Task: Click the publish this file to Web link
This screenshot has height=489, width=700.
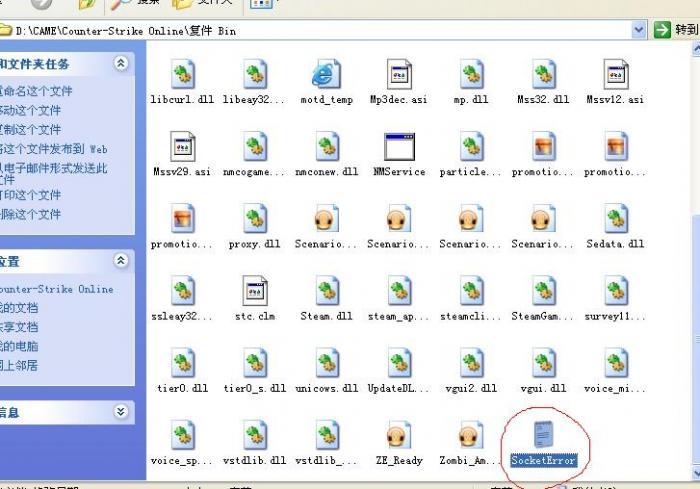Action: [x=54, y=149]
